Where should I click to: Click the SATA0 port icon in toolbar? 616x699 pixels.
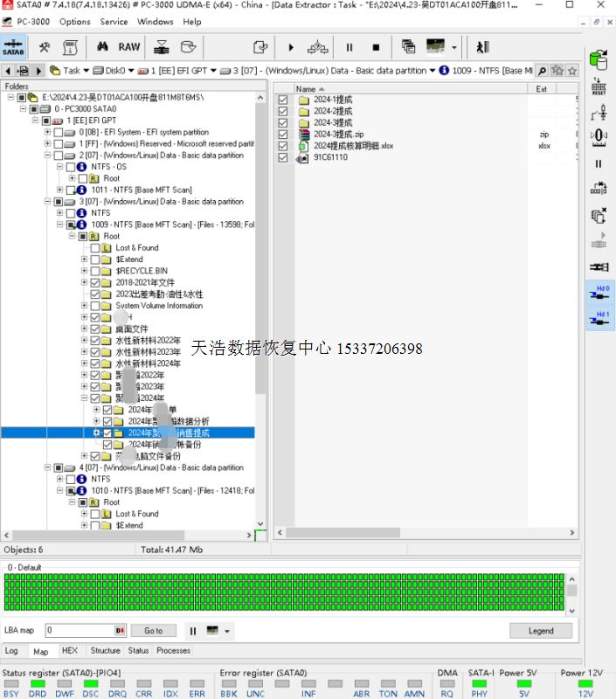coord(13,46)
